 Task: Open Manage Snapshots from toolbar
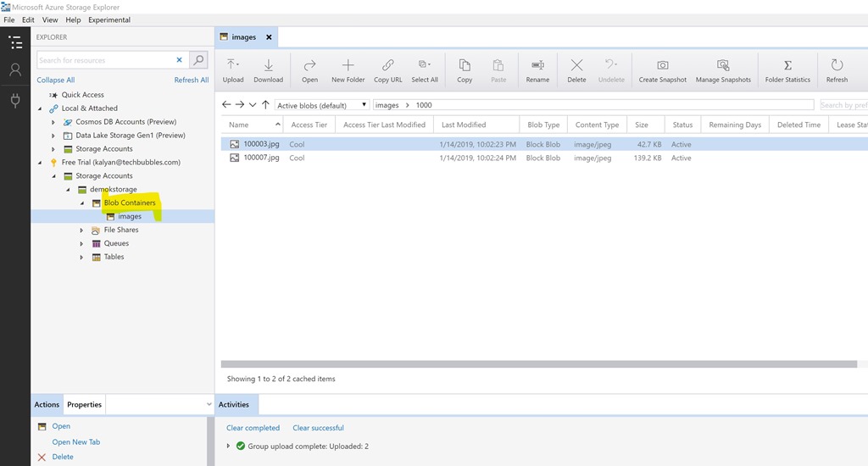(x=723, y=71)
